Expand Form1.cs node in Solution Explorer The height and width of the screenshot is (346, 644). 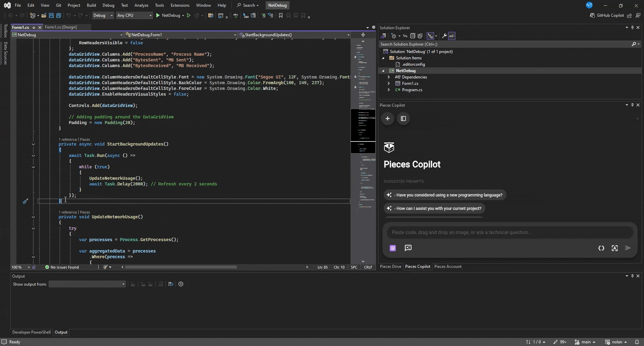coord(389,83)
